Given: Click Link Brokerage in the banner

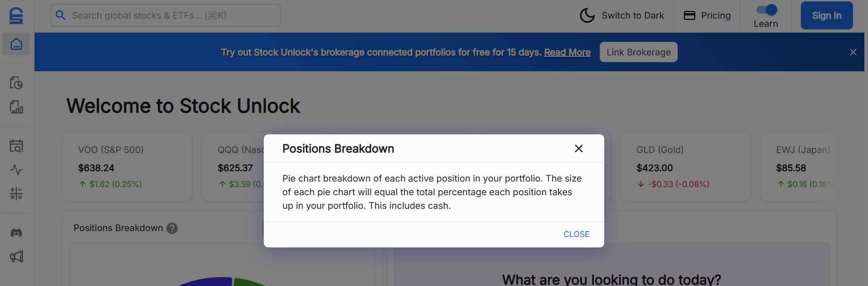Looking at the screenshot, I should pyautogui.click(x=638, y=52).
